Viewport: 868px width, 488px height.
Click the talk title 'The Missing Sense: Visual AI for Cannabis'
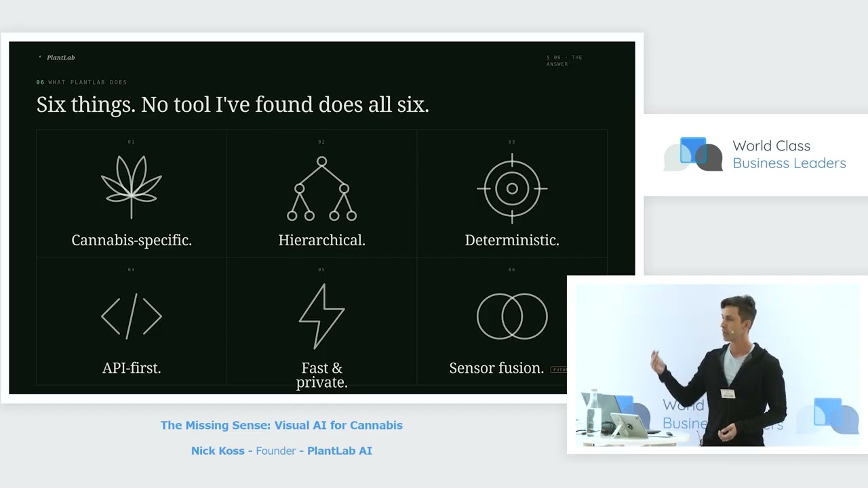coord(281,425)
